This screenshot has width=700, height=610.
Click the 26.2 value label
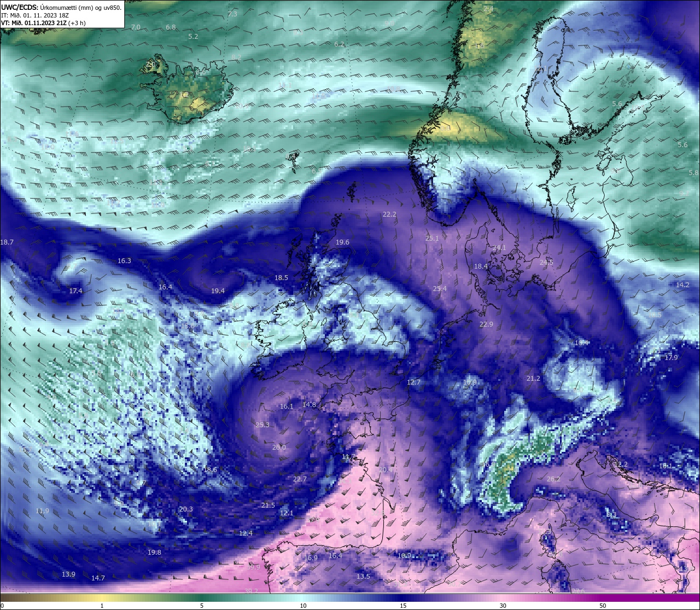tap(553, 479)
